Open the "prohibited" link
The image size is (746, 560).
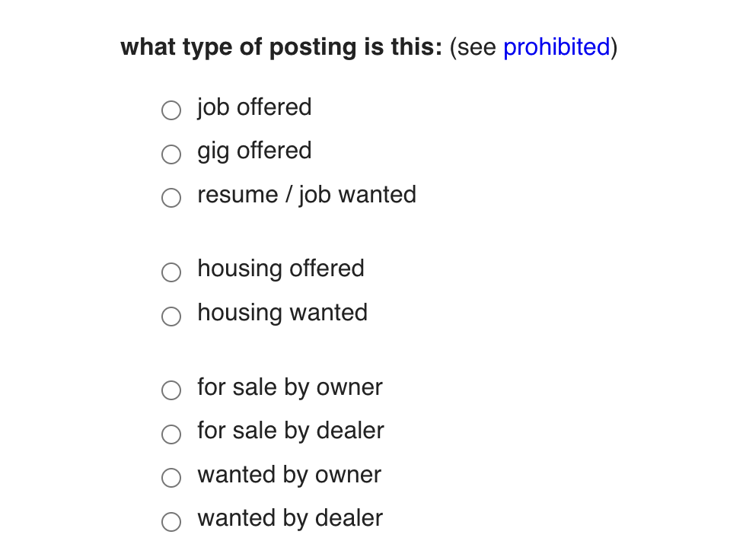coord(556,47)
